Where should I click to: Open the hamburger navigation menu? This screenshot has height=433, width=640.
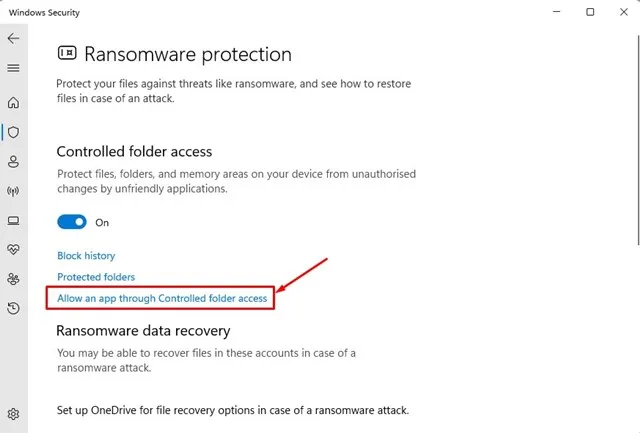coord(13,68)
